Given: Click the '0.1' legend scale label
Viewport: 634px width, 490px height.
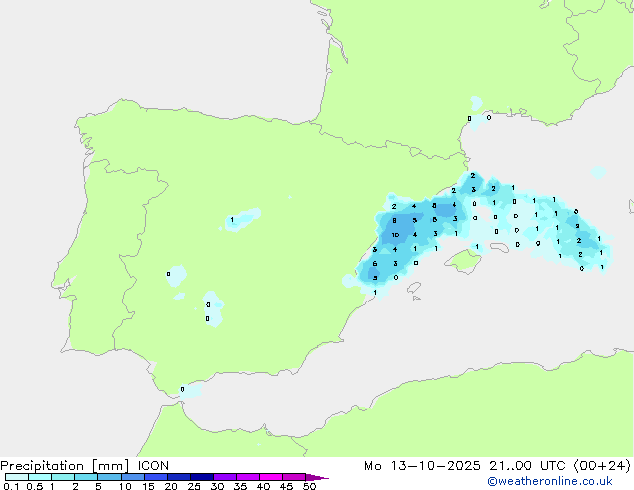Looking at the screenshot, I should coord(11,486).
